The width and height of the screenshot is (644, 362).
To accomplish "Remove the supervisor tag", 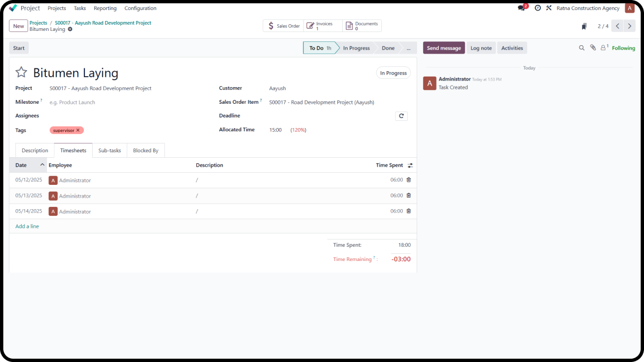I will pyautogui.click(x=78, y=130).
